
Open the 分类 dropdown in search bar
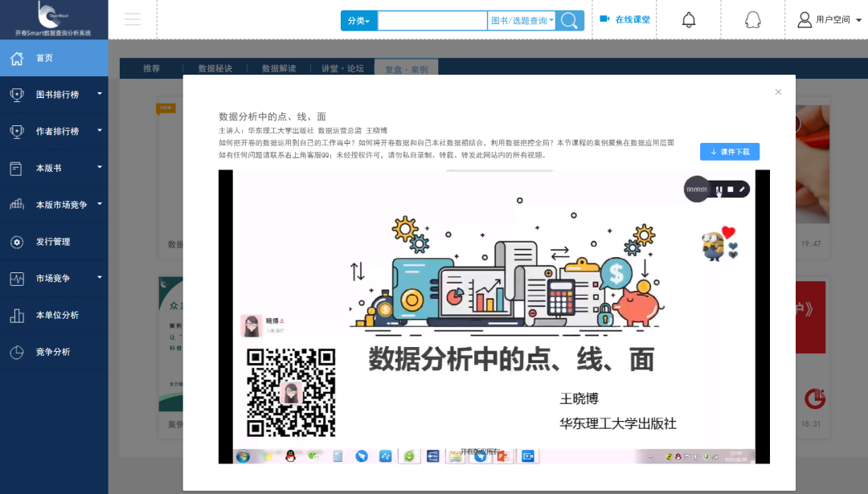tap(358, 20)
